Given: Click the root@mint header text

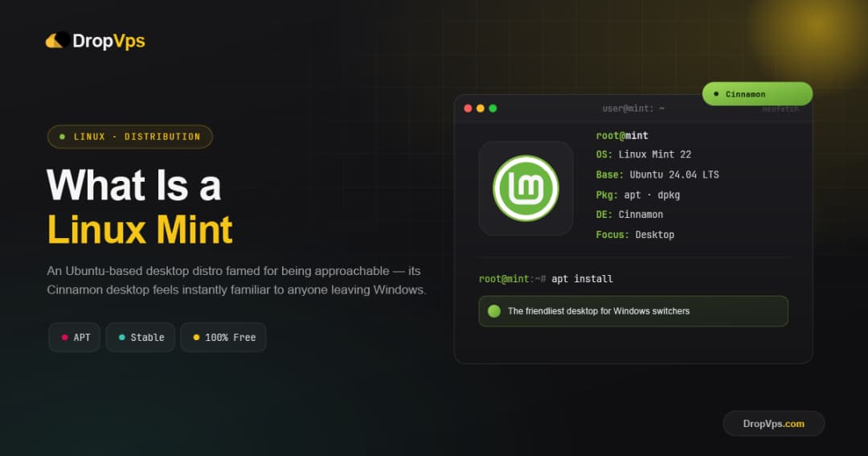Looking at the screenshot, I should click(x=621, y=135).
